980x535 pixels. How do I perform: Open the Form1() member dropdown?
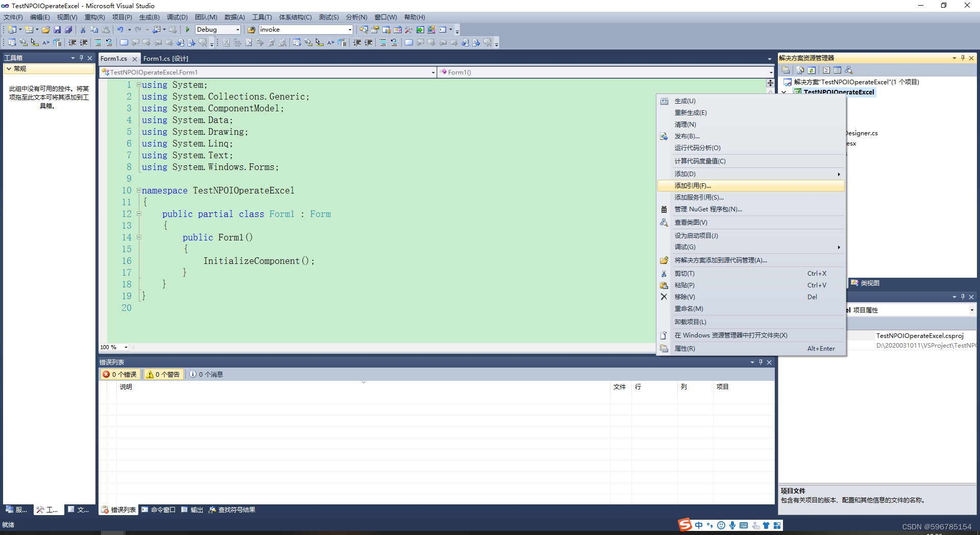click(x=771, y=72)
